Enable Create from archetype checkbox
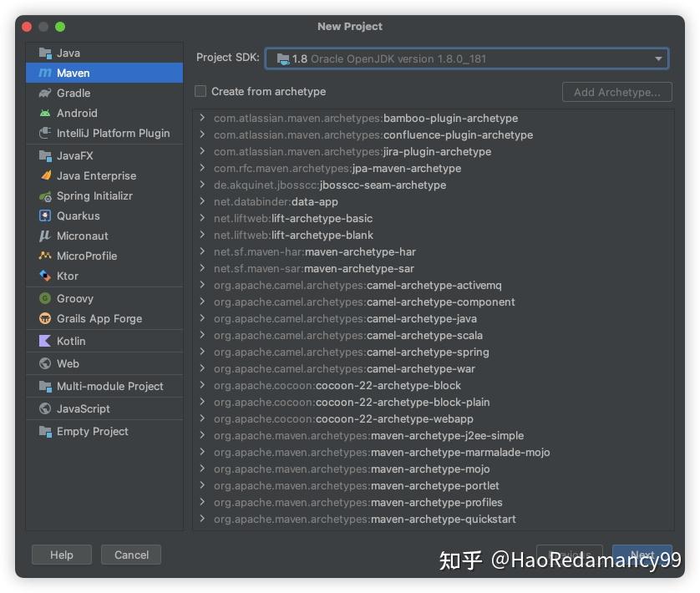This screenshot has height=593, width=700. point(200,92)
